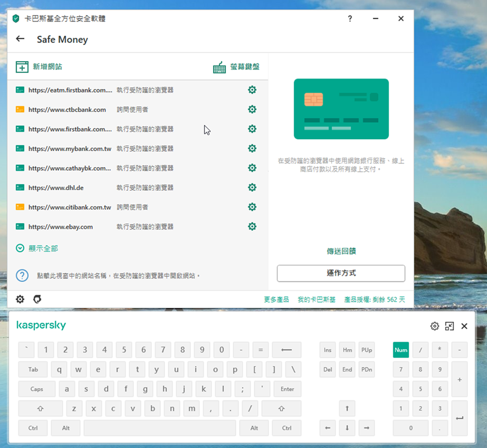
Task: Open the help question mark in title bar
Action: click(350, 18)
